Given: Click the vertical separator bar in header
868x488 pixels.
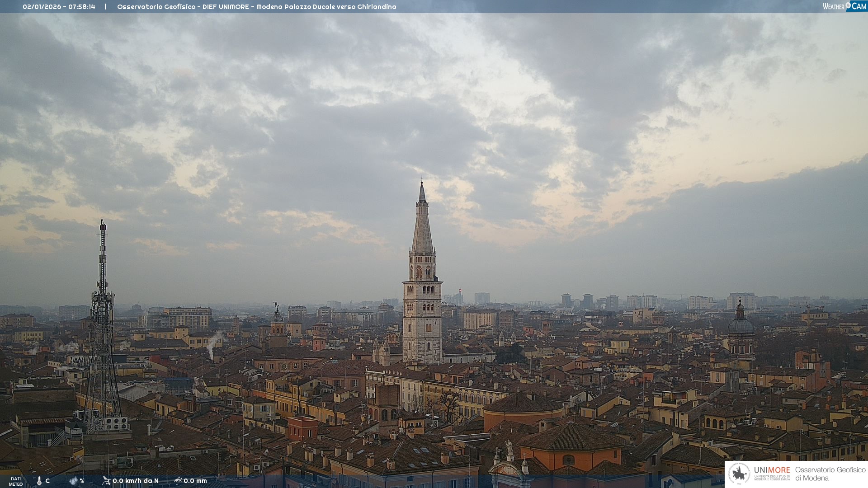Looking at the screenshot, I should [x=105, y=7].
